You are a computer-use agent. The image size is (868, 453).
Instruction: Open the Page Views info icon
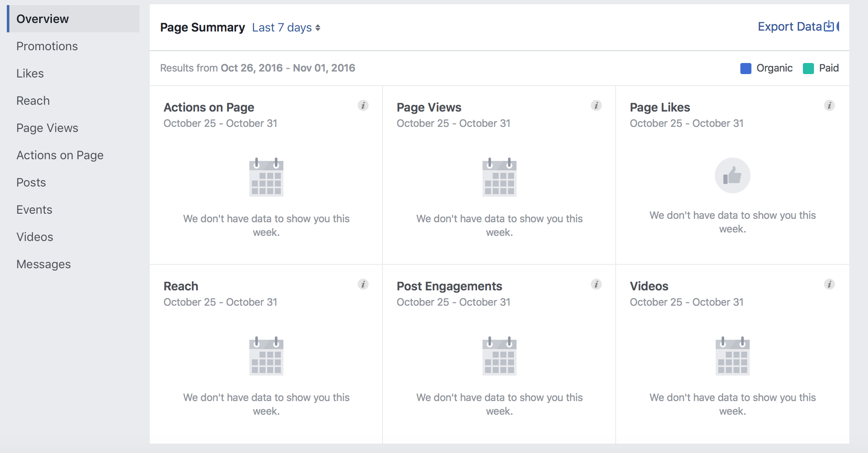[597, 106]
